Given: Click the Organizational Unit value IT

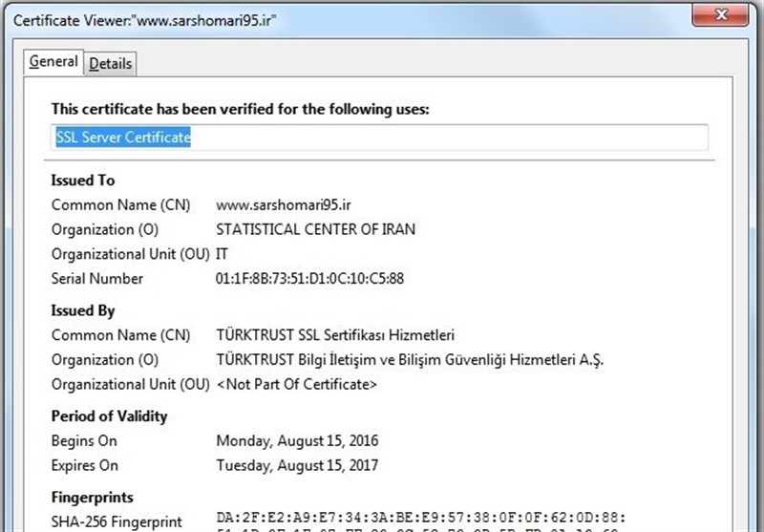Looking at the screenshot, I should pos(223,254).
